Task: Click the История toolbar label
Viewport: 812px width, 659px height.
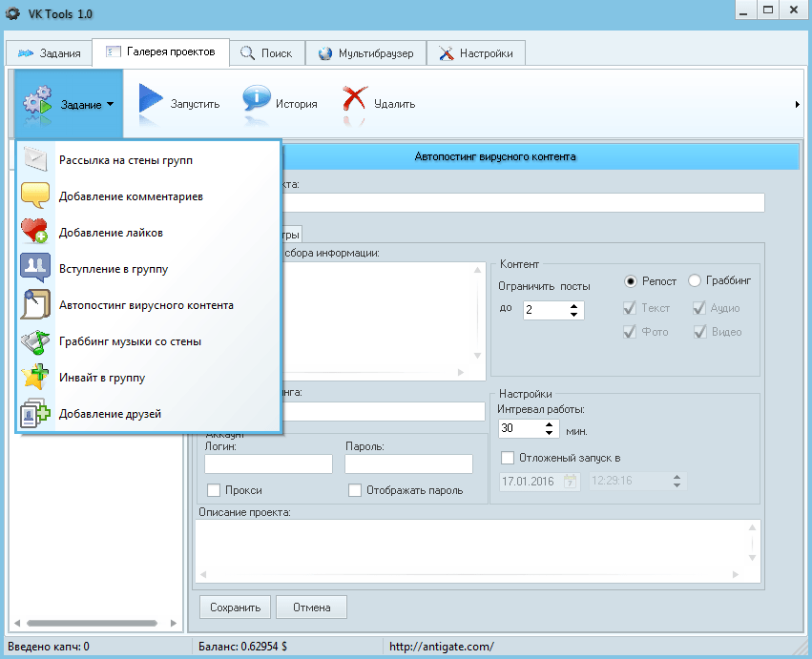Action: pyautogui.click(x=296, y=104)
